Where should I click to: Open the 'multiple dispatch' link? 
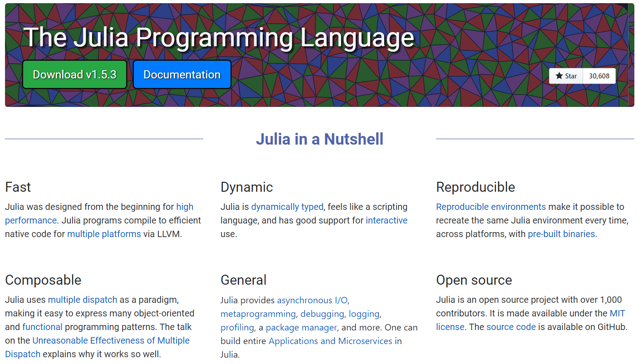tap(83, 300)
